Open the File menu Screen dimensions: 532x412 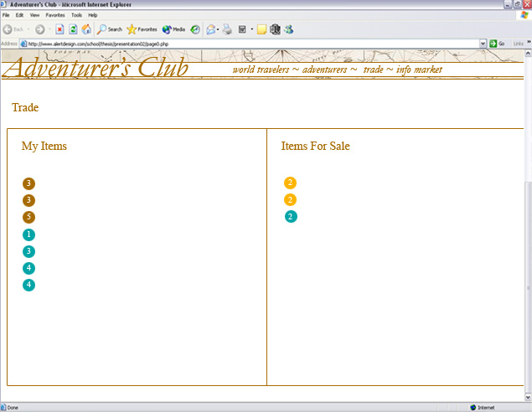pos(6,15)
